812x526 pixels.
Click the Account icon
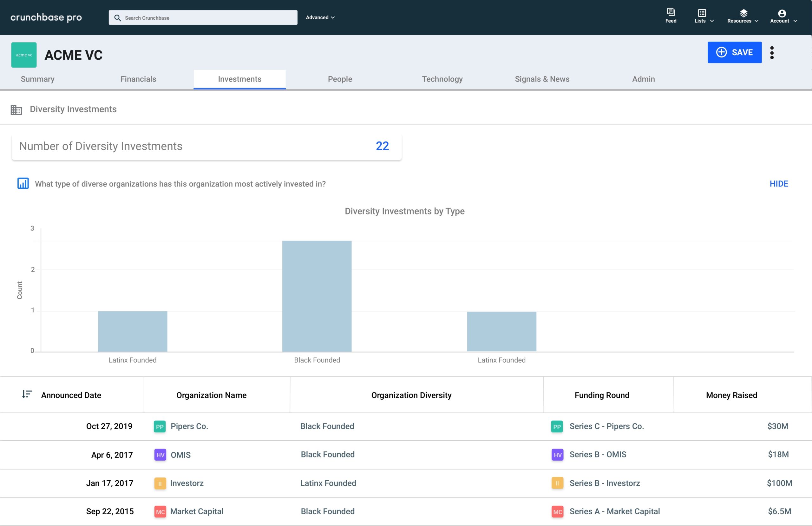pos(781,13)
